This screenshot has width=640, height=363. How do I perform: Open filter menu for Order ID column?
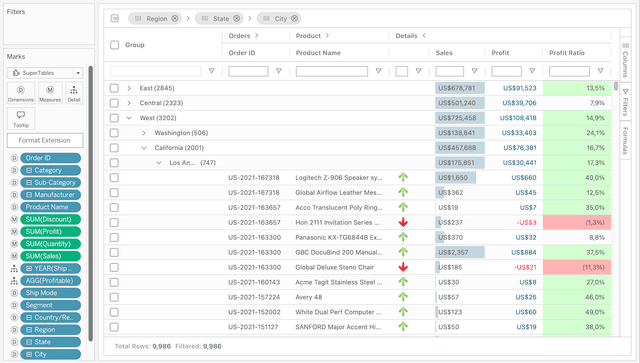click(279, 71)
